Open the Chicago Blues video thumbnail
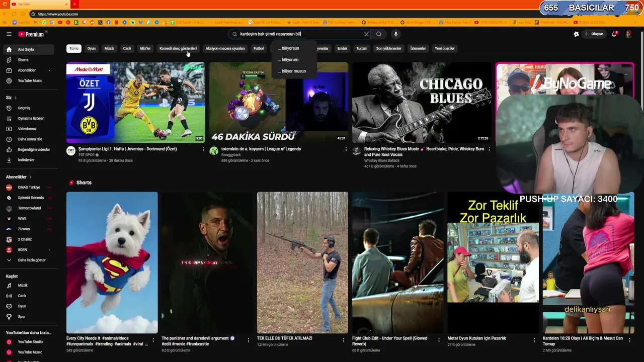The width and height of the screenshot is (644, 362). (422, 103)
